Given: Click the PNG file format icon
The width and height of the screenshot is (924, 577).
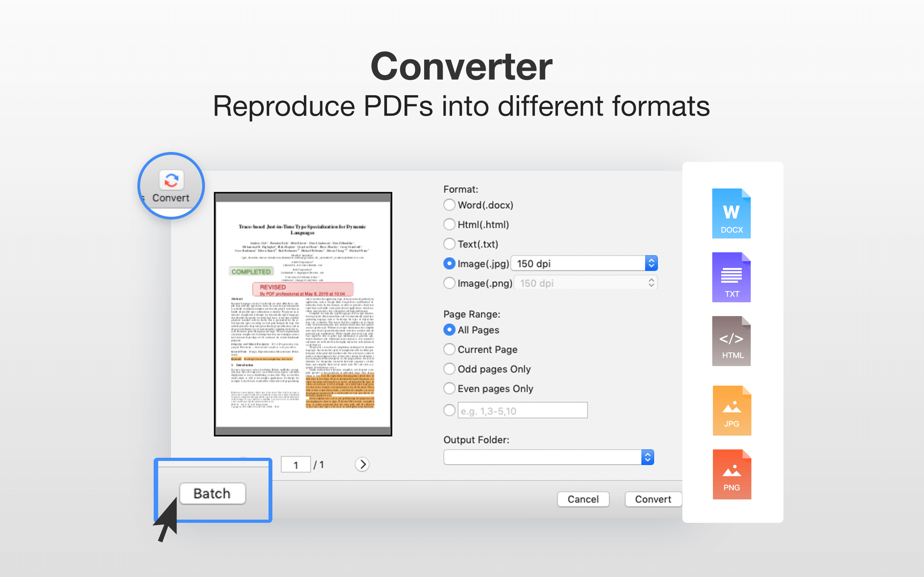Looking at the screenshot, I should coord(732,474).
